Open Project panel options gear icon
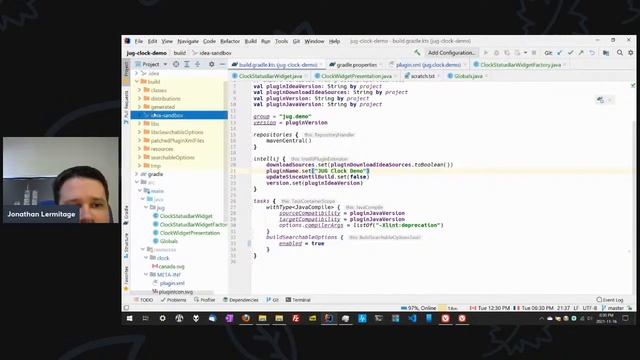The image size is (640, 360). coord(211,64)
